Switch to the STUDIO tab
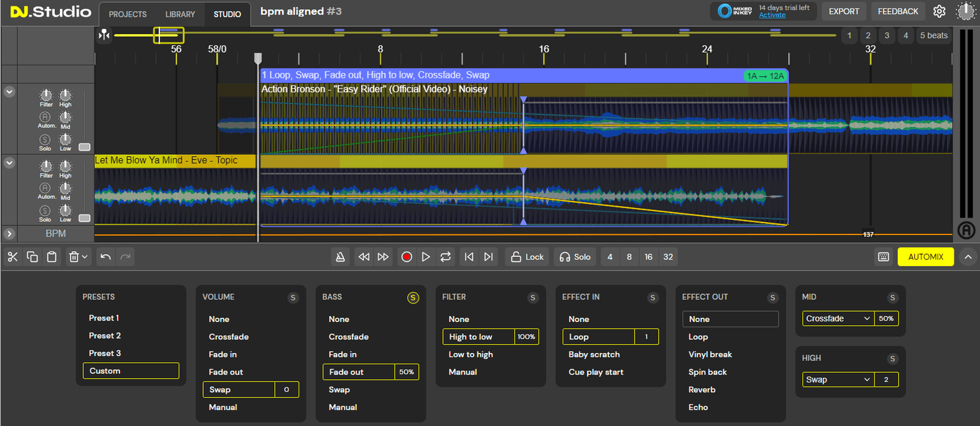The image size is (980, 426). click(x=227, y=14)
